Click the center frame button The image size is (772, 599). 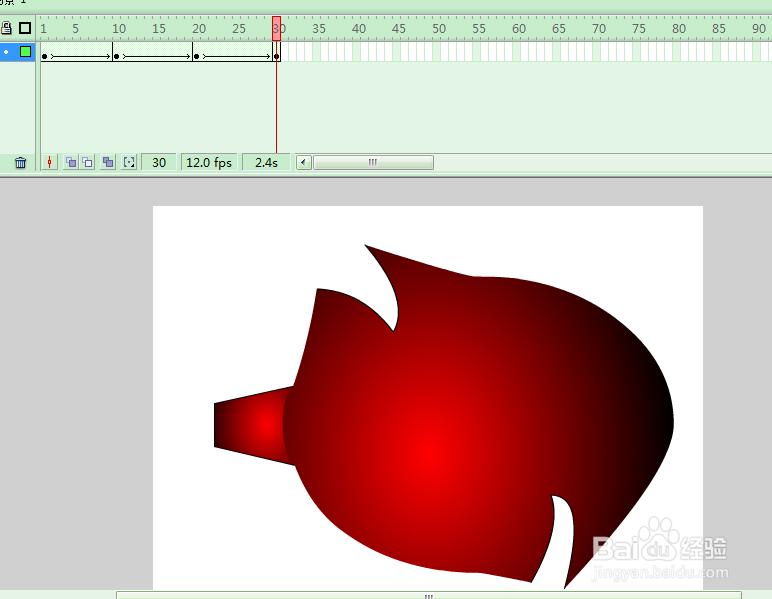[x=49, y=162]
